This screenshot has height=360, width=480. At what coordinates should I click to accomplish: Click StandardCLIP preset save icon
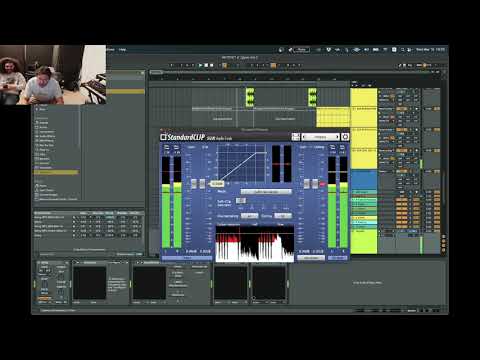pos(296,137)
